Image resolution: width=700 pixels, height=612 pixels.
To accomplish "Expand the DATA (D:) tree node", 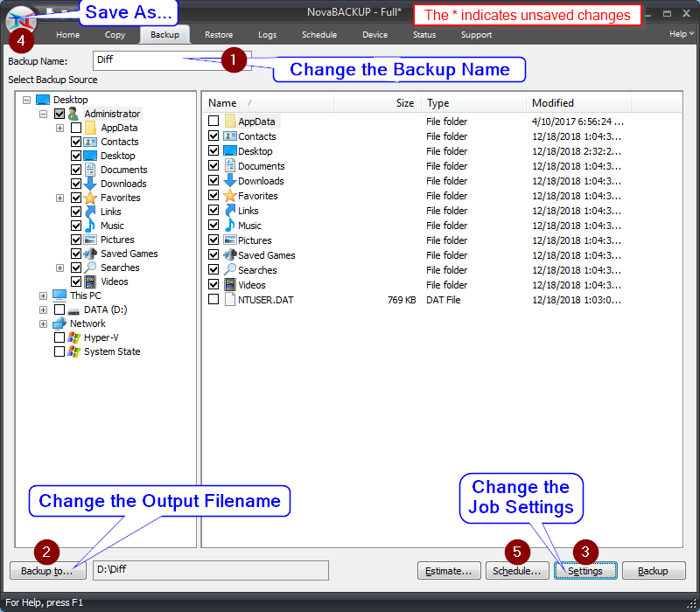I will tap(43, 309).
